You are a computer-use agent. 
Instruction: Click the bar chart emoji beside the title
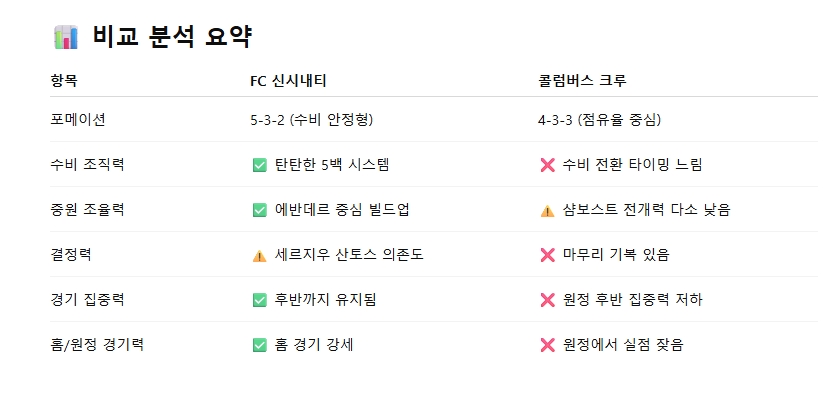click(x=66, y=37)
